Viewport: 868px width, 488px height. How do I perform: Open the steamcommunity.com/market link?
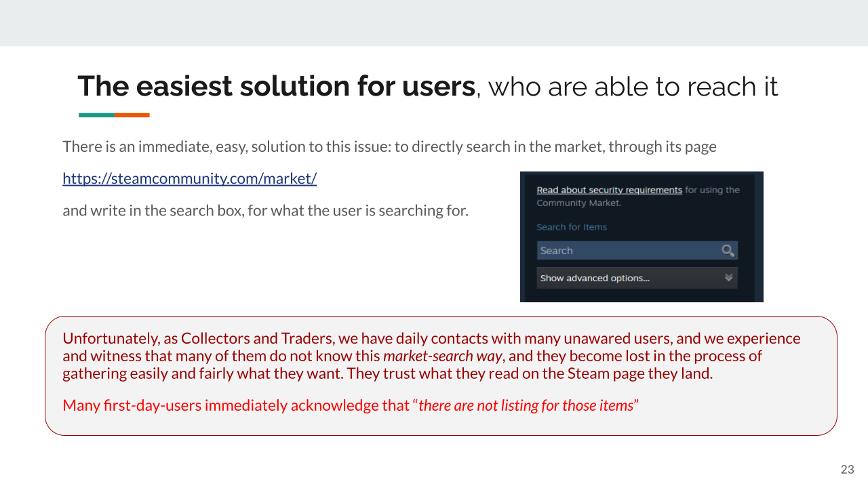[189, 179]
